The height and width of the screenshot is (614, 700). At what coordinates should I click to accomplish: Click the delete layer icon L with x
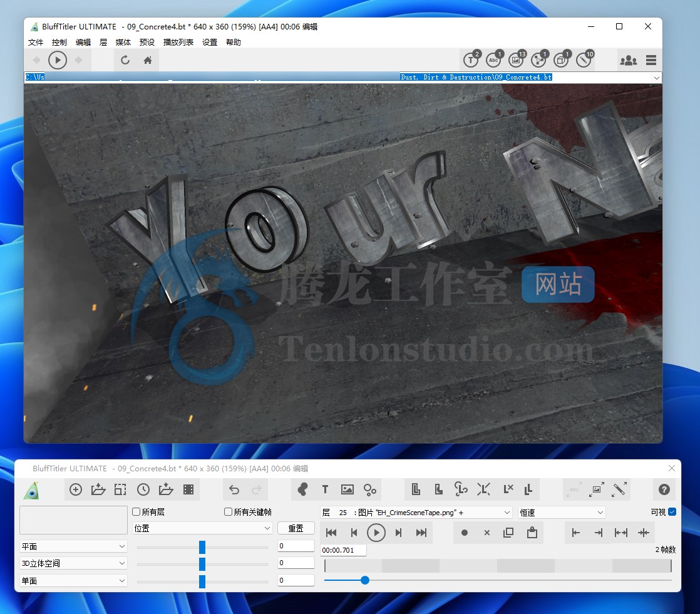pyautogui.click(x=508, y=489)
